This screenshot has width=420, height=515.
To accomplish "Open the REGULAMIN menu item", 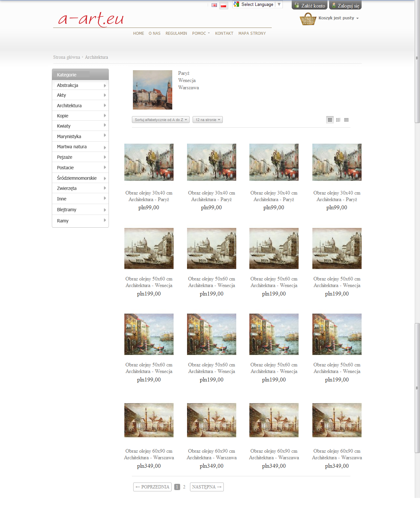I will click(x=176, y=33).
